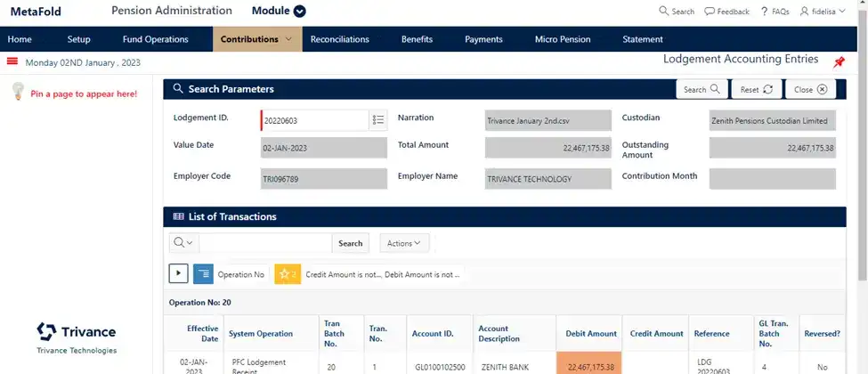Sort by Debit Amount column header
This screenshot has height=374, width=868.
coord(590,334)
